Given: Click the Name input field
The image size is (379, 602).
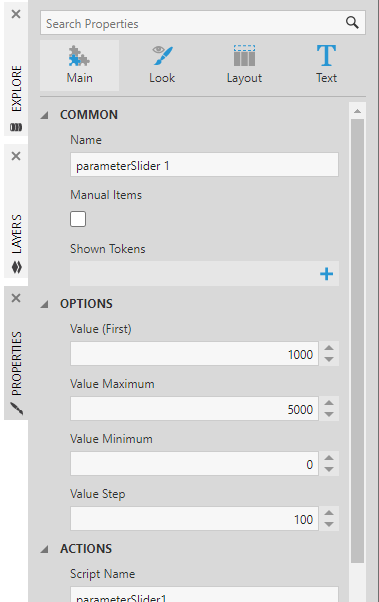Looking at the screenshot, I should tap(204, 165).
